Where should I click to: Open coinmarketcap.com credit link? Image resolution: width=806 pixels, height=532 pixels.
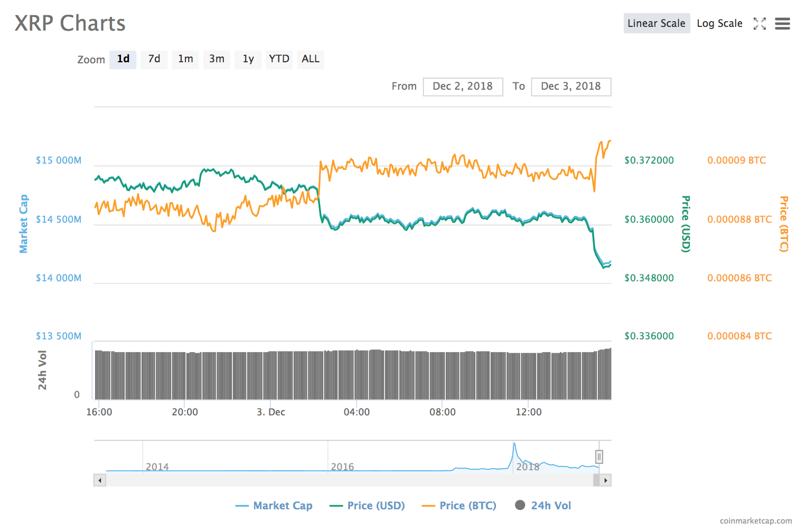click(x=756, y=521)
